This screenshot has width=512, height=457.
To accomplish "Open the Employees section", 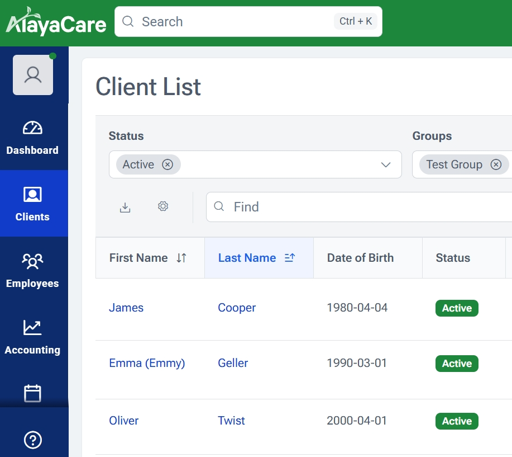I will [x=32, y=271].
